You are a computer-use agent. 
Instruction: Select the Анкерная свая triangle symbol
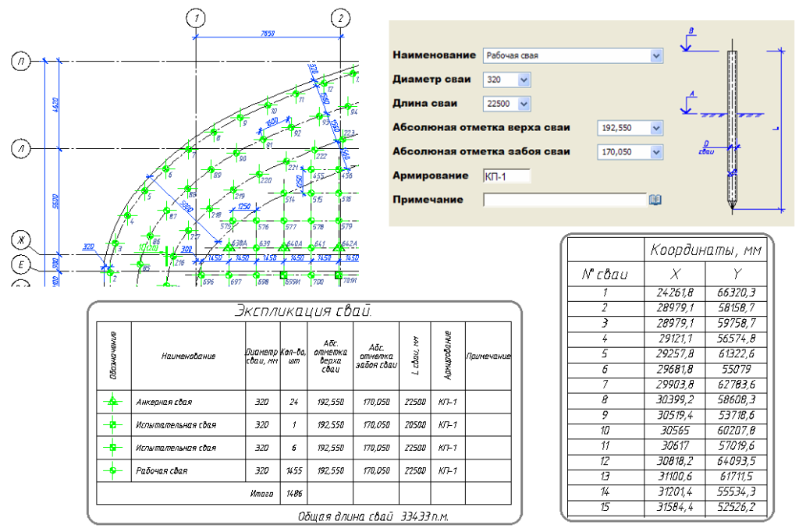click(x=113, y=403)
